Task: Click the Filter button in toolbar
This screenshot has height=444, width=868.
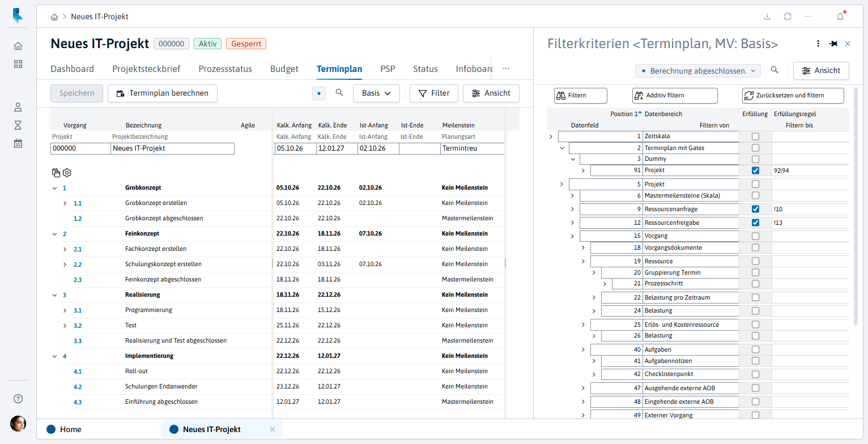Action: (434, 93)
